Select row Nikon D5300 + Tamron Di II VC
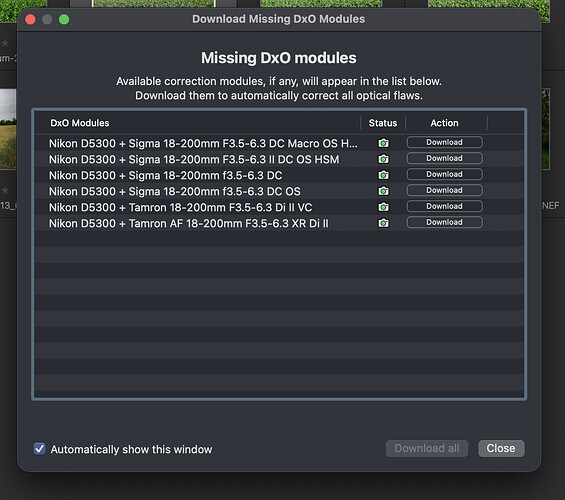Screen dimensions: 565x500 279,207
